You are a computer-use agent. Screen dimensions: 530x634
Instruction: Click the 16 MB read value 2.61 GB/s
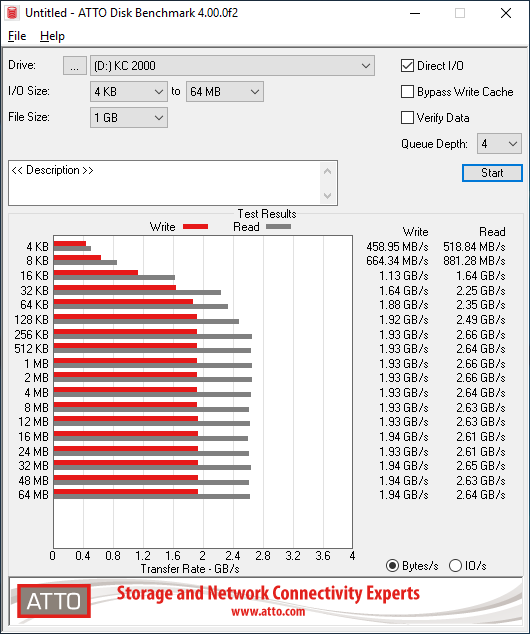click(x=481, y=437)
